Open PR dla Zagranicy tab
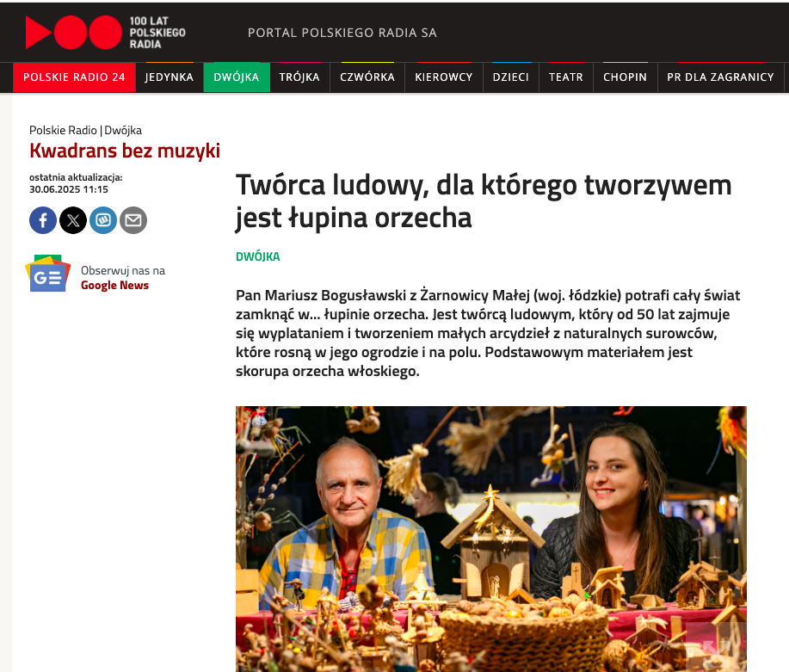The width and height of the screenshot is (789, 672). point(720,77)
